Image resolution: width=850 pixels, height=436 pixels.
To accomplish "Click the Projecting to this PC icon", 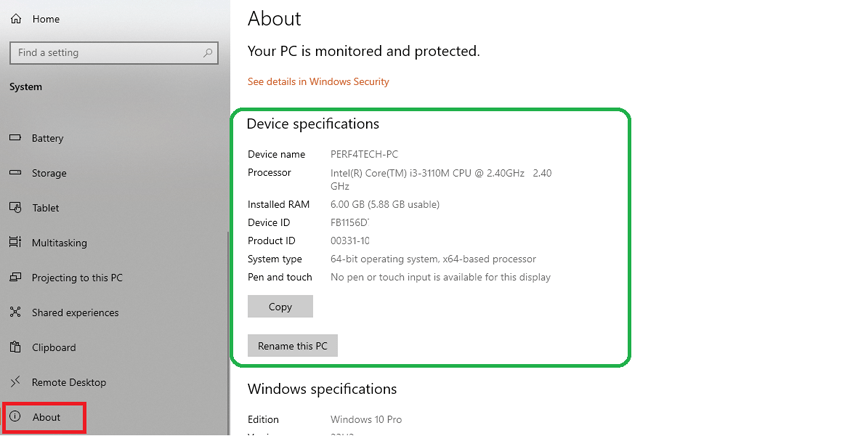I will click(15, 277).
